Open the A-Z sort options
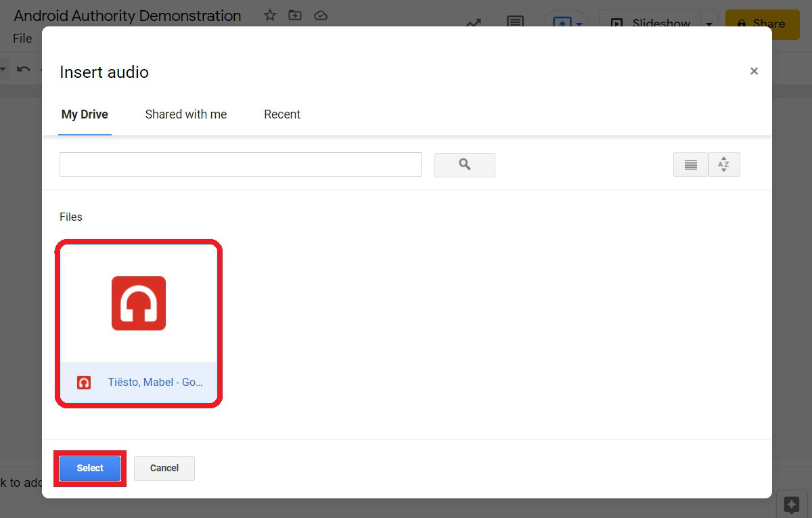The width and height of the screenshot is (812, 518). pyautogui.click(x=724, y=165)
